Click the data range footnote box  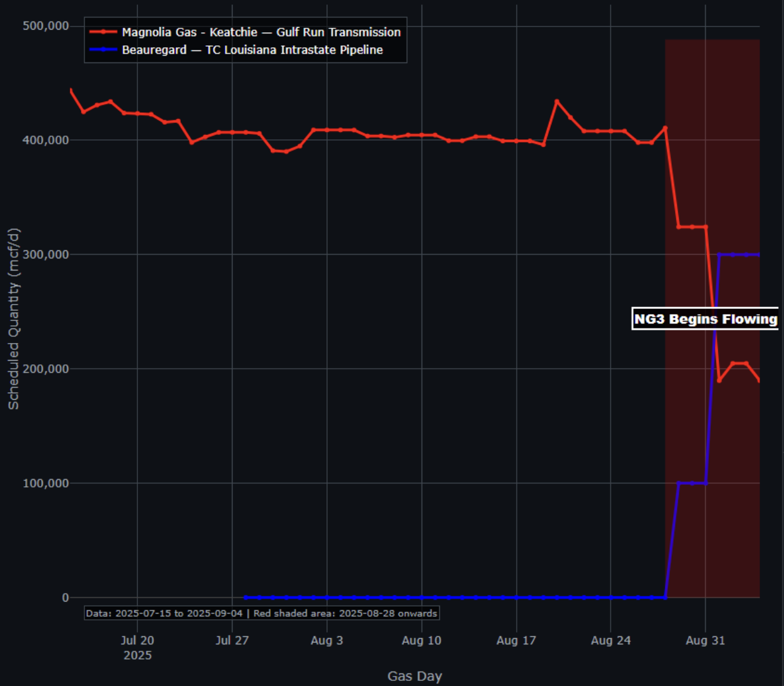click(262, 613)
